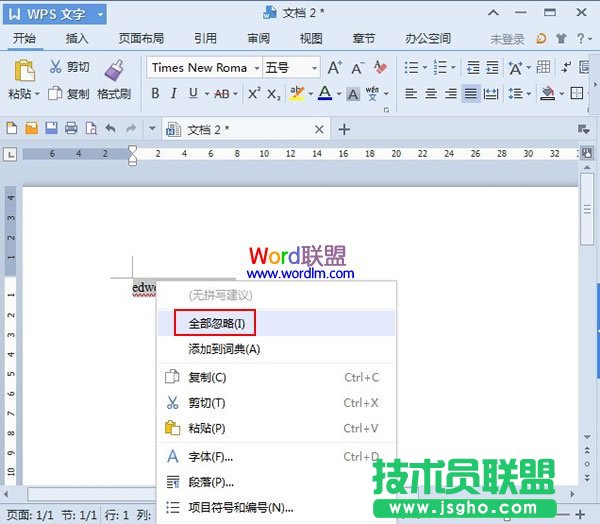The height and width of the screenshot is (524, 600).
Task: Choose 项目符号和编号(N)... in context menu
Action: [x=276, y=508]
